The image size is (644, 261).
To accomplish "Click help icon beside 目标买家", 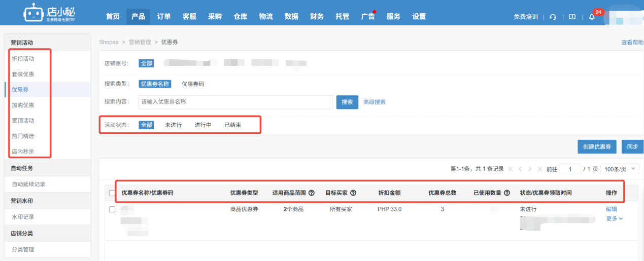I will [353, 193].
